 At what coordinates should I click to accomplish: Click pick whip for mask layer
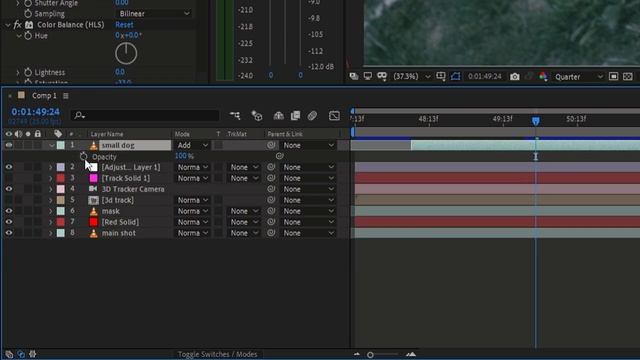point(271,211)
